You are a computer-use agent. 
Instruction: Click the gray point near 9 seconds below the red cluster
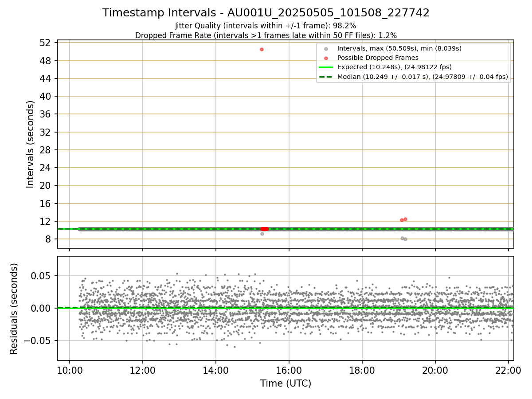coord(262,234)
